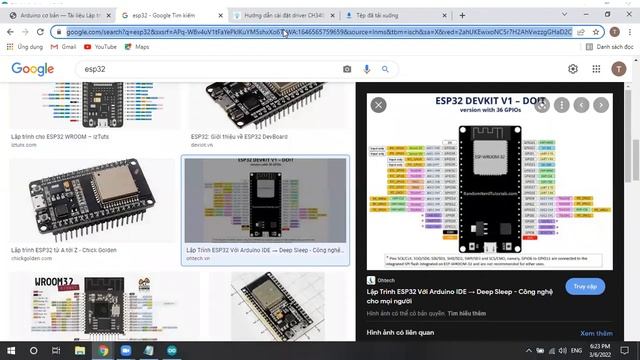Click the search by image camera icon
640x360 pixels.
tap(347, 69)
